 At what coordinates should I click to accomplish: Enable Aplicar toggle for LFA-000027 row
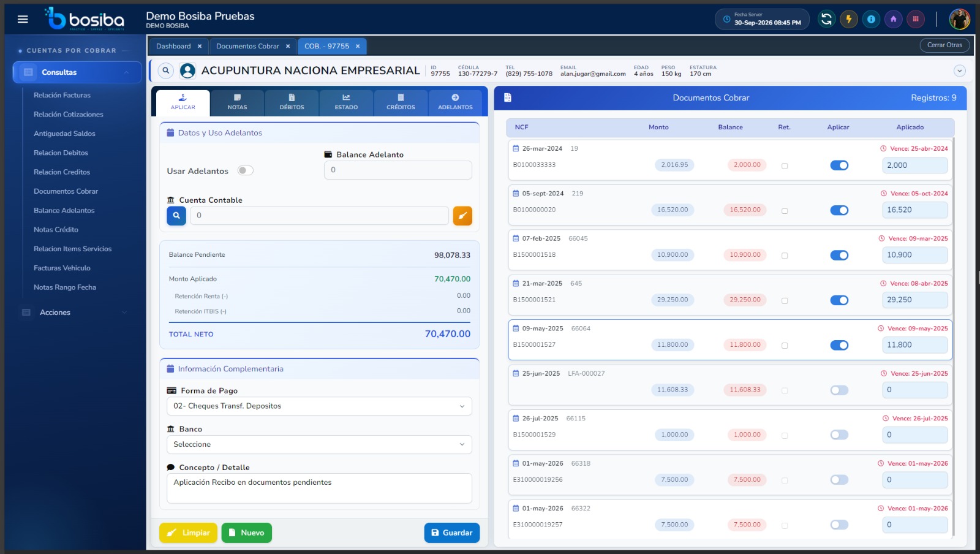839,390
